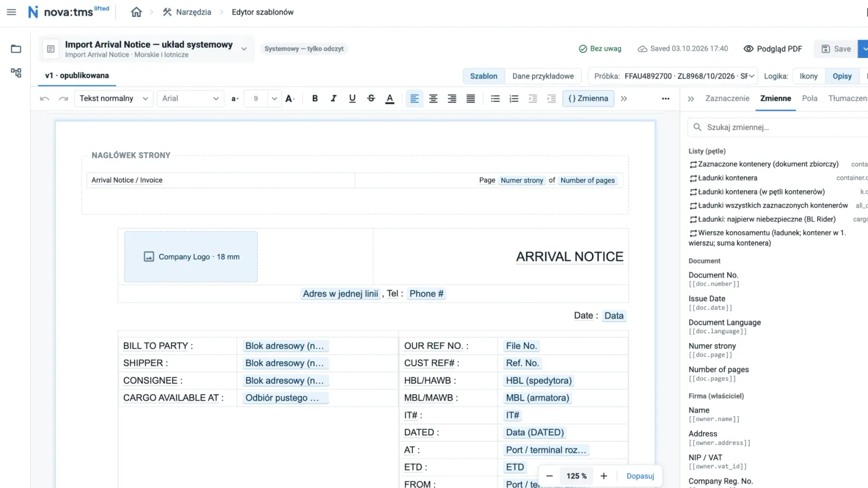This screenshot has width=868, height=488.
Task: Select Szablon view toggle
Action: point(484,76)
